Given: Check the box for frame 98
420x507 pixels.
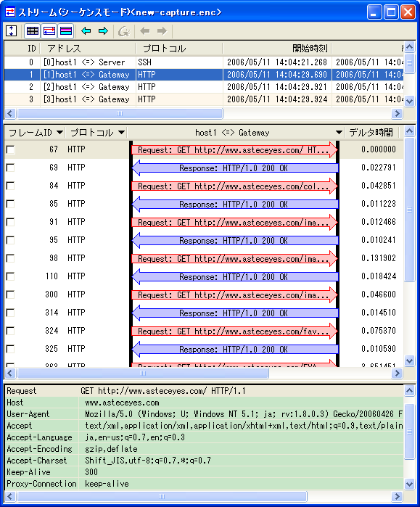Looking at the screenshot, I should (x=11, y=258).
